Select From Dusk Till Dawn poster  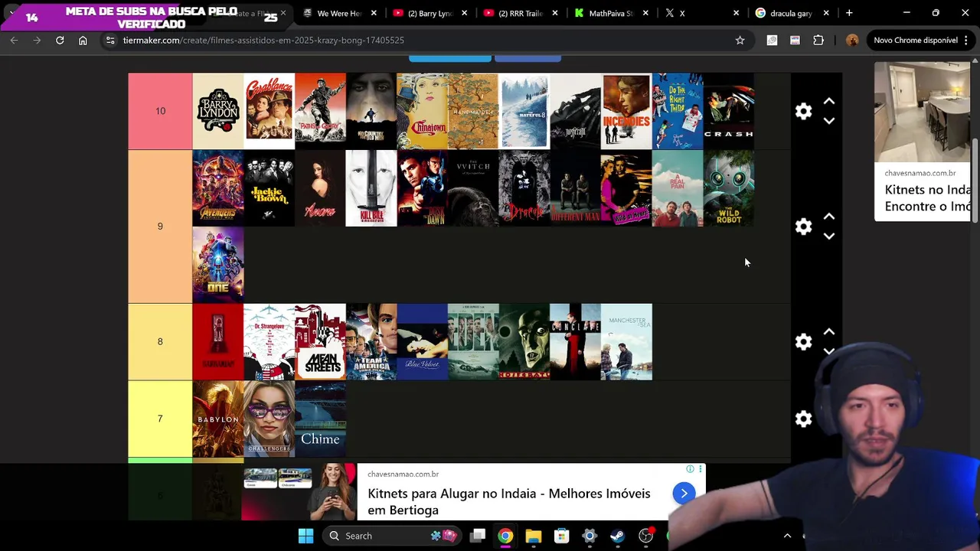pos(422,188)
